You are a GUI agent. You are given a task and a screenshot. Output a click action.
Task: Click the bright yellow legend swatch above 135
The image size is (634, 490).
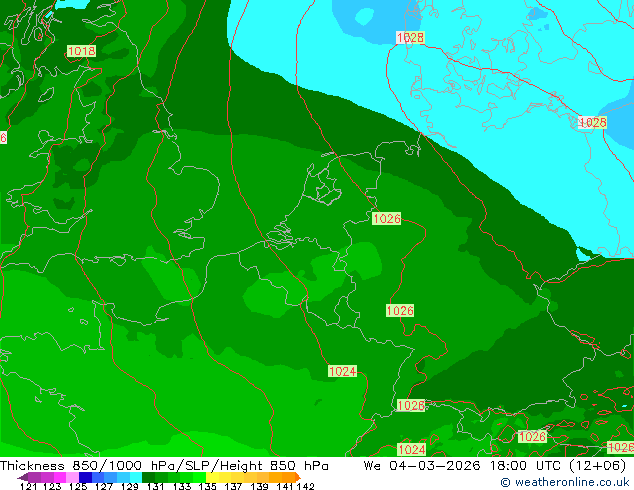point(212,477)
